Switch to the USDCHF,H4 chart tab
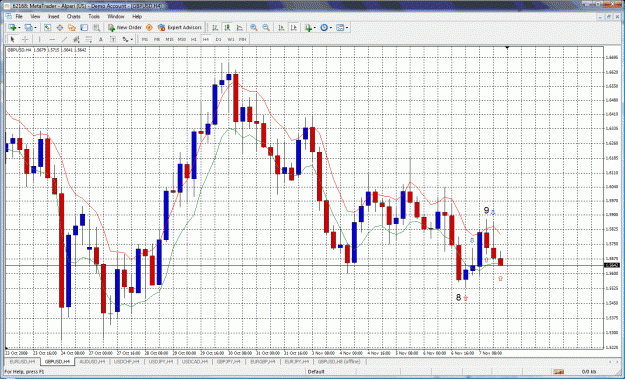This screenshot has height=379, width=625. pyautogui.click(x=127, y=362)
